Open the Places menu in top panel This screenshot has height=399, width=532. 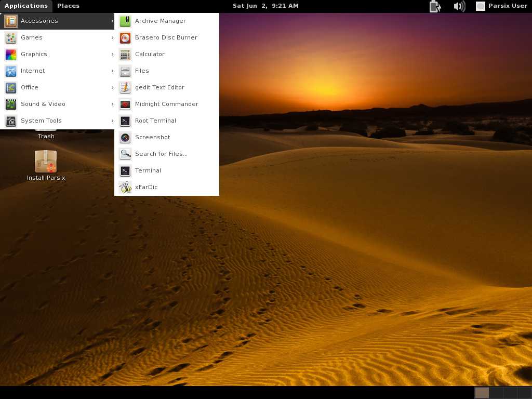pyautogui.click(x=68, y=6)
